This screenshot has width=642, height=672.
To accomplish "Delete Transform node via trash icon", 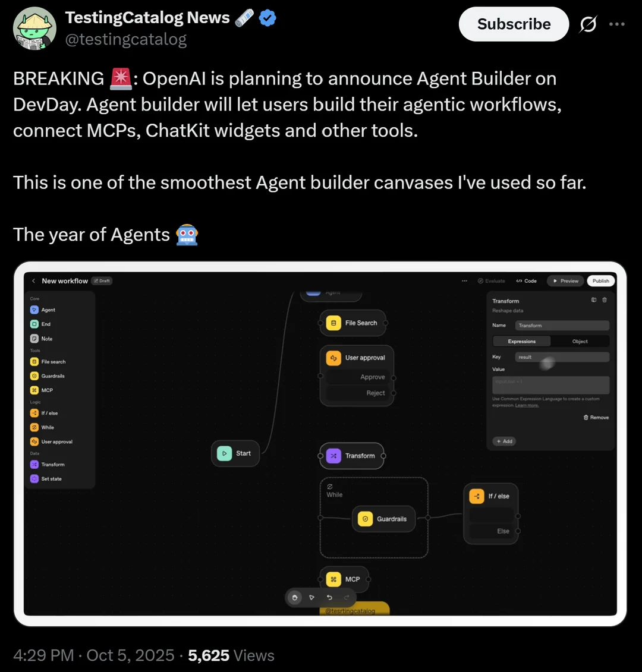I will [605, 300].
